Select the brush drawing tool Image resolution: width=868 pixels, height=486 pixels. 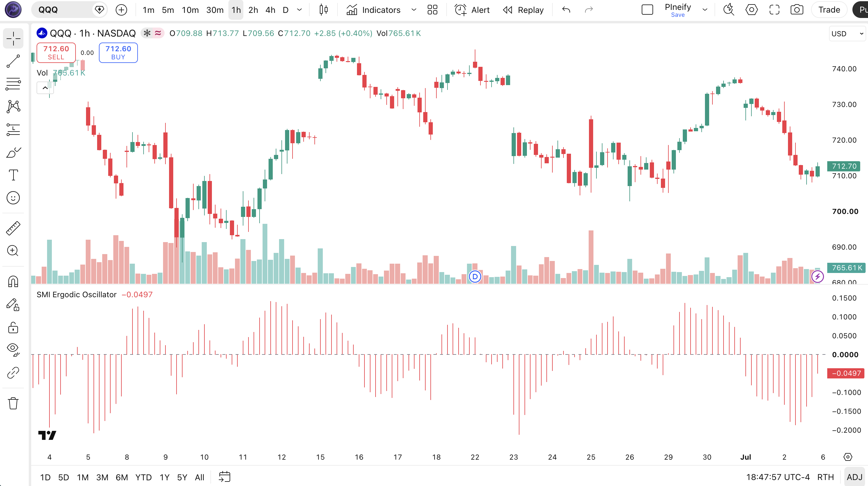click(13, 153)
